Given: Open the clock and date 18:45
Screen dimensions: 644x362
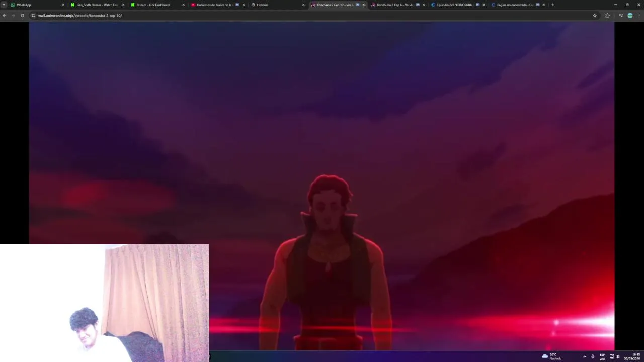Looking at the screenshot, I should pyautogui.click(x=632, y=356).
